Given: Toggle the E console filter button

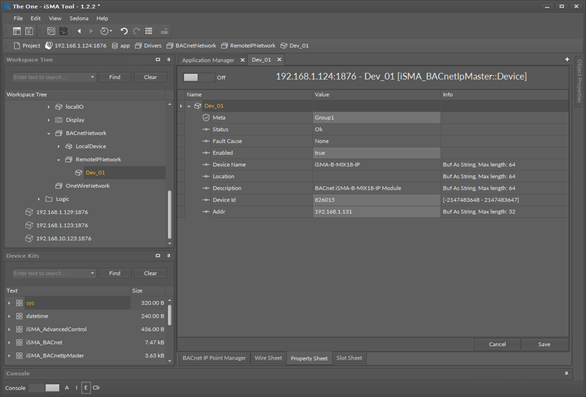Looking at the screenshot, I should [86, 388].
